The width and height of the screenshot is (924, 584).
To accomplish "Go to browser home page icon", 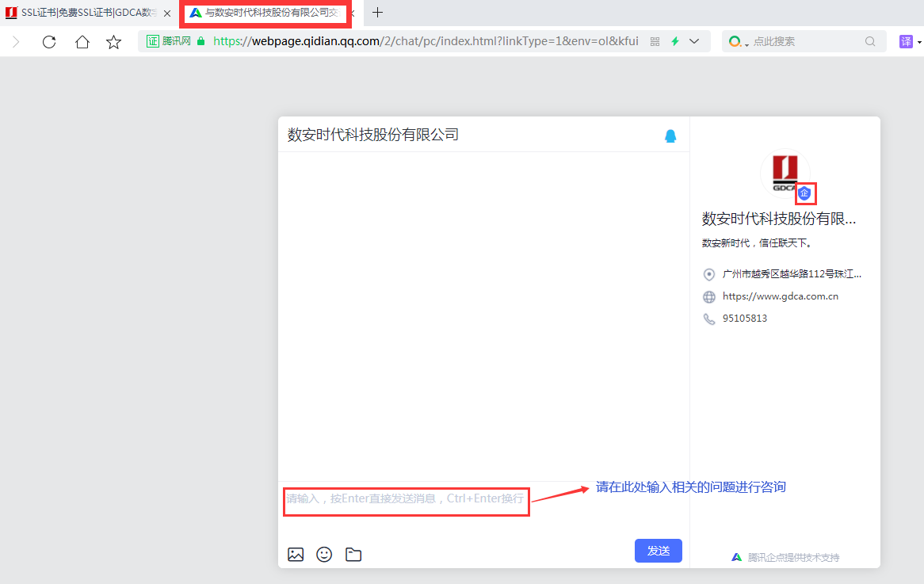I will coord(82,42).
